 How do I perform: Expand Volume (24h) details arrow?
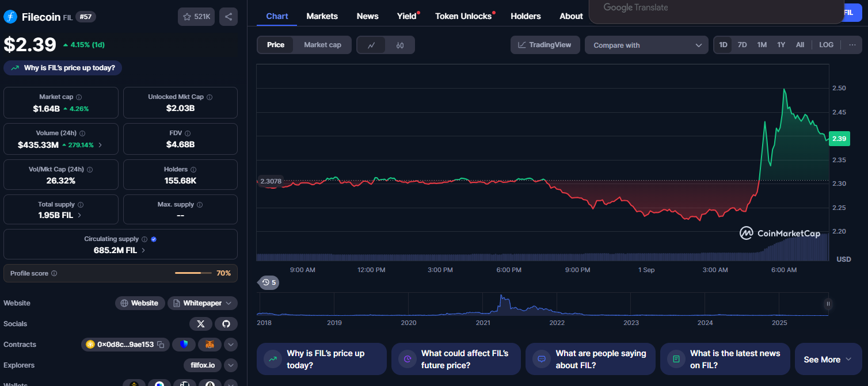click(100, 145)
